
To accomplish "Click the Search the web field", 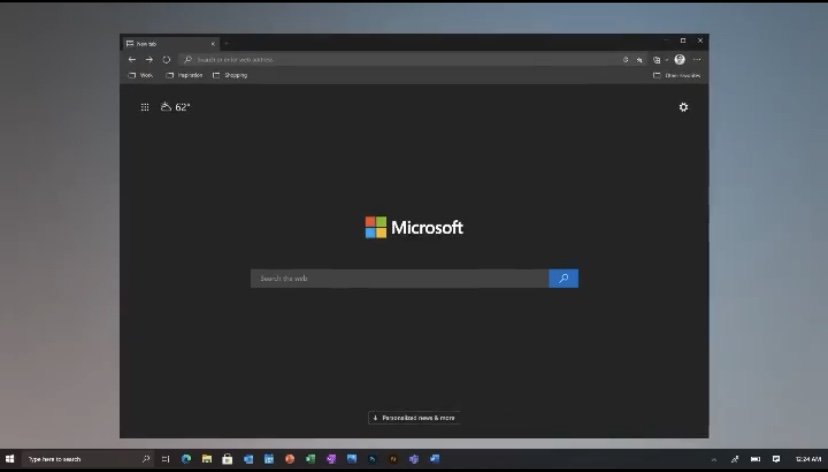I will click(400, 278).
